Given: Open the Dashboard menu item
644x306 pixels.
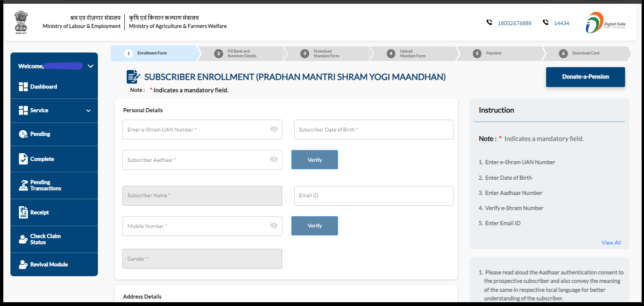Looking at the screenshot, I should (x=54, y=87).
